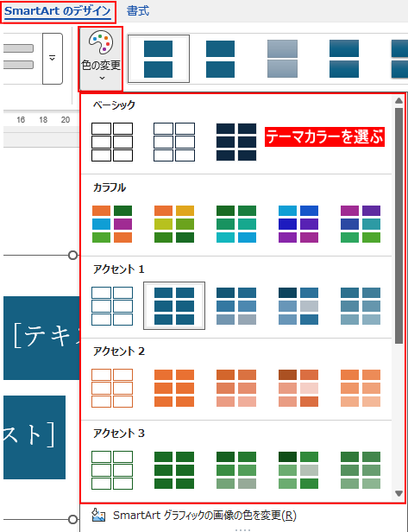Choose アクセント 2 fourth mixed orange option
Screen dimensions: 408x532
298,388
